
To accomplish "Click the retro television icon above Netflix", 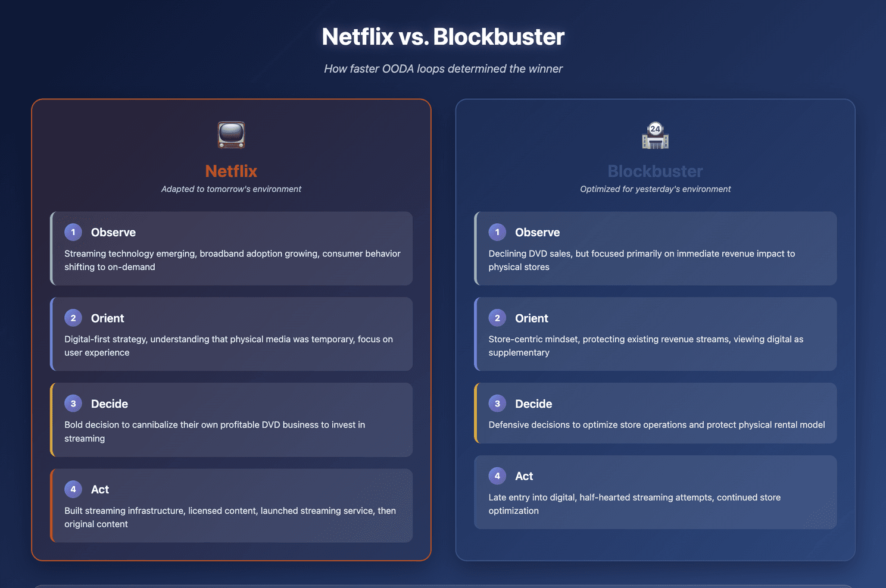I will (x=231, y=135).
